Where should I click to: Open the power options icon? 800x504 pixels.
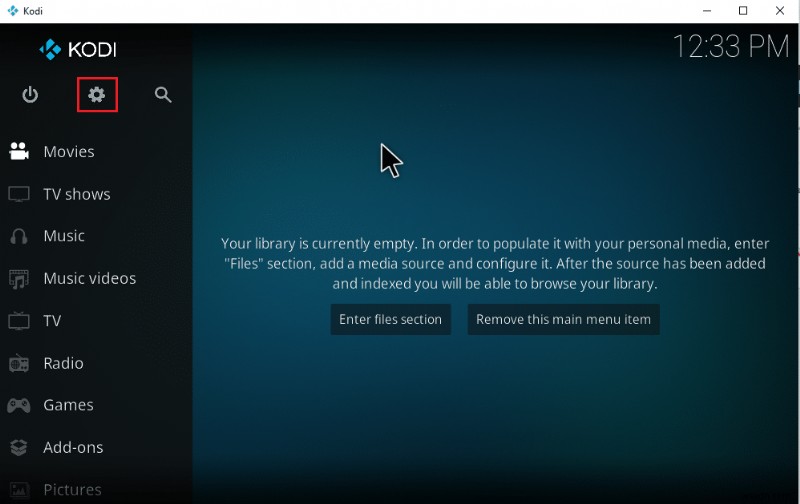(30, 95)
